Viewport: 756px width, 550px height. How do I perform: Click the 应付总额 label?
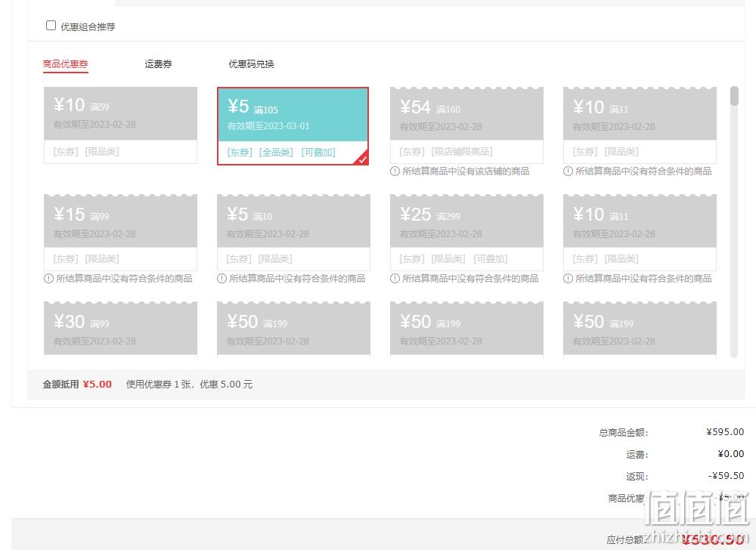(625, 539)
